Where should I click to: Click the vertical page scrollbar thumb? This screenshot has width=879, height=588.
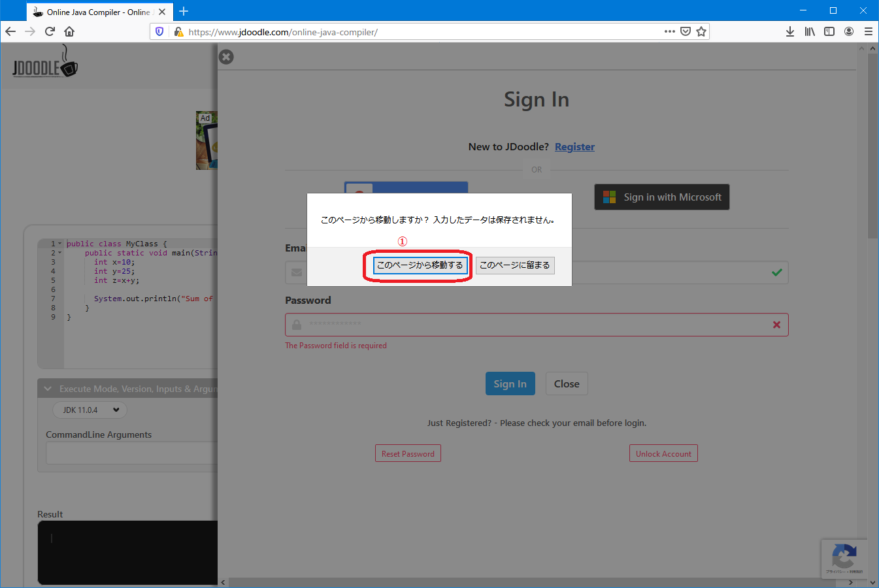pyautogui.click(x=872, y=146)
